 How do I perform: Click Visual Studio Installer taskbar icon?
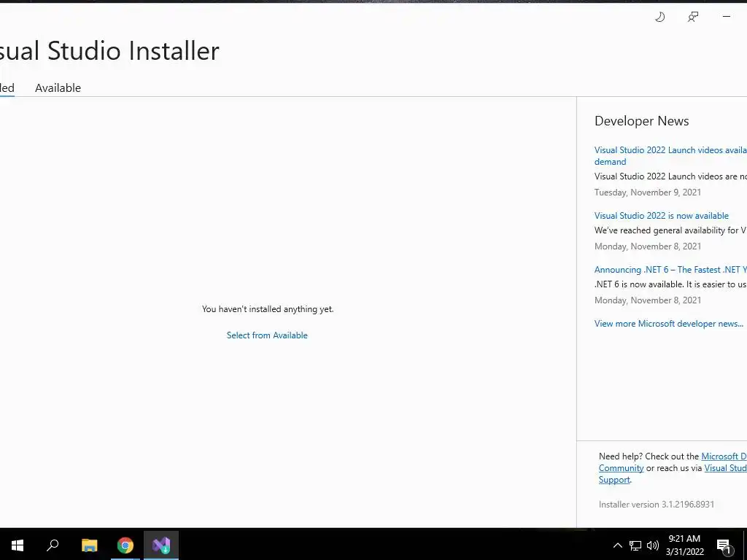[x=161, y=545]
